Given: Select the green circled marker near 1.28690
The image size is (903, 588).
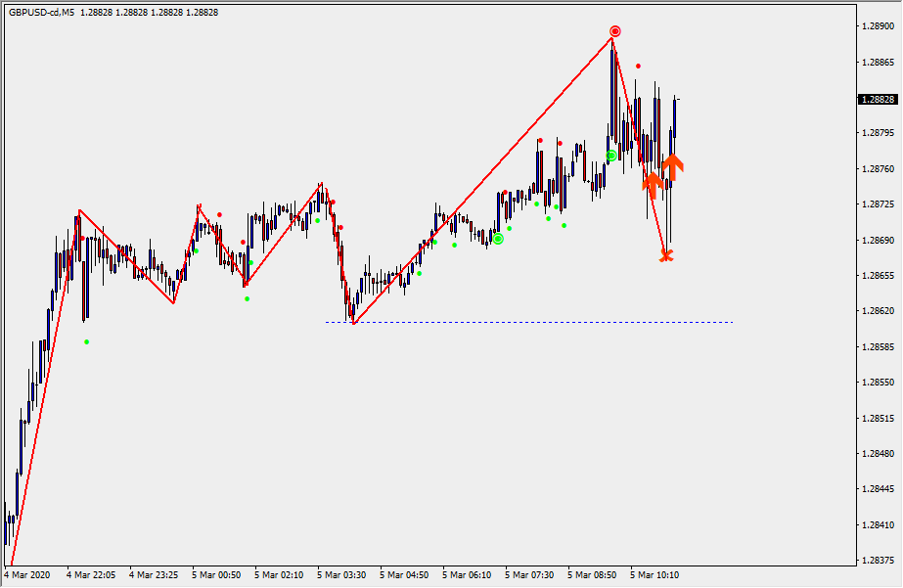Looking at the screenshot, I should coord(498,239).
